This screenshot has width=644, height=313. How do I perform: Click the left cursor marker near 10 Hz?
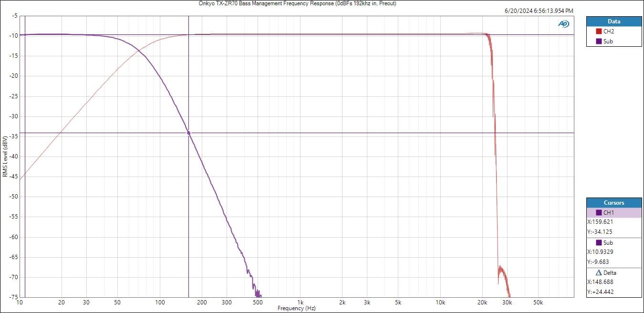pyautogui.click(x=25, y=35)
